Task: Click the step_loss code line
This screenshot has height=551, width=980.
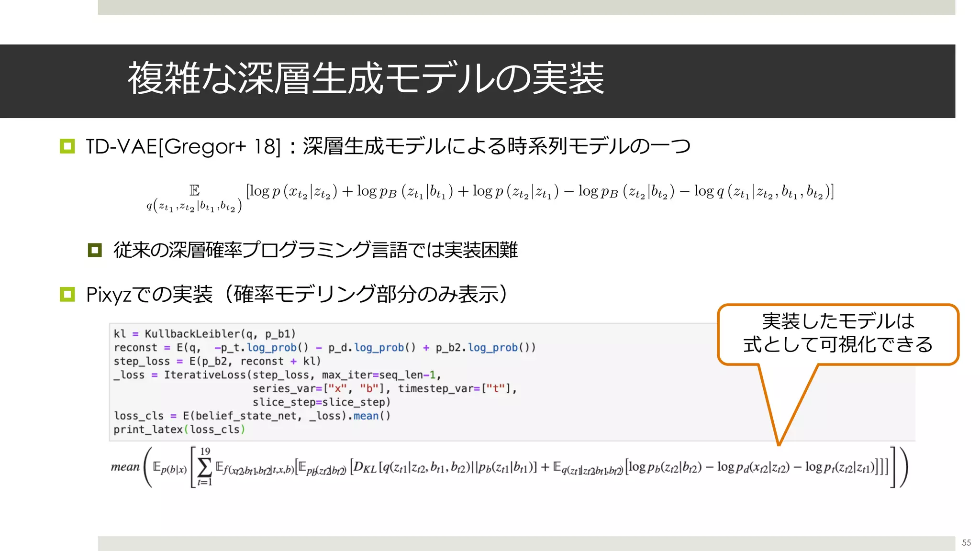Action: (x=217, y=362)
